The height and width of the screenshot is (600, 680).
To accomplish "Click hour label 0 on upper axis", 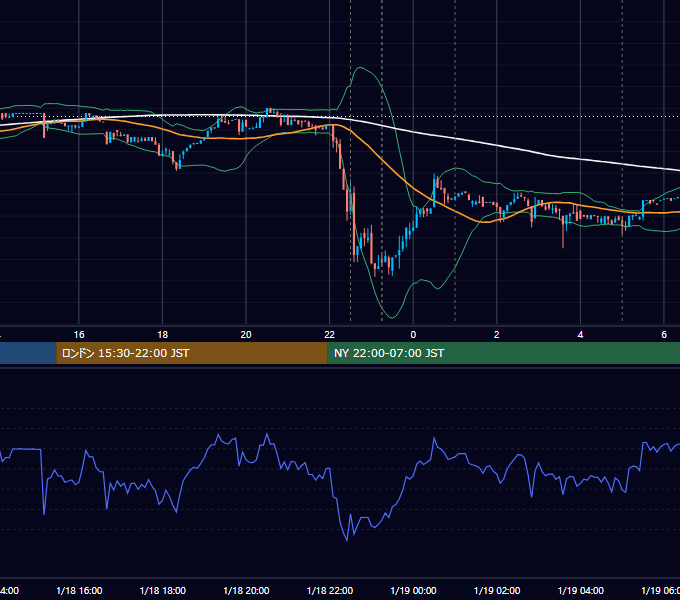I will (413, 335).
